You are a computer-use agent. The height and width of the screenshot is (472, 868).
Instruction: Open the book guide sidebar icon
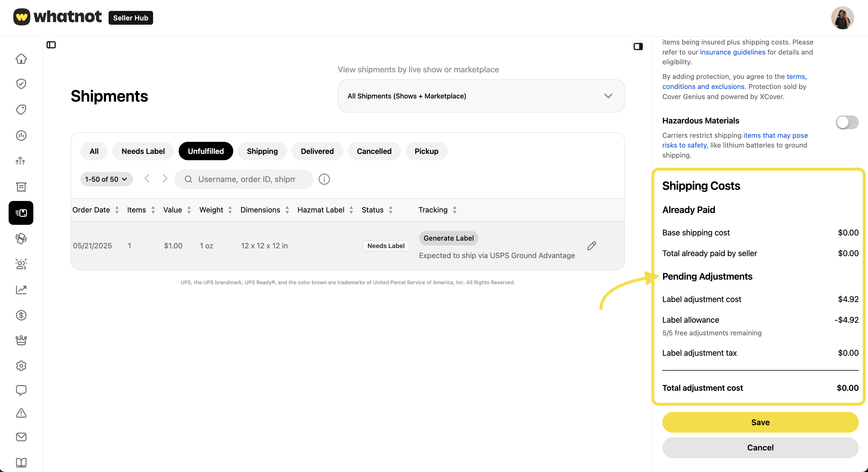pyautogui.click(x=21, y=462)
